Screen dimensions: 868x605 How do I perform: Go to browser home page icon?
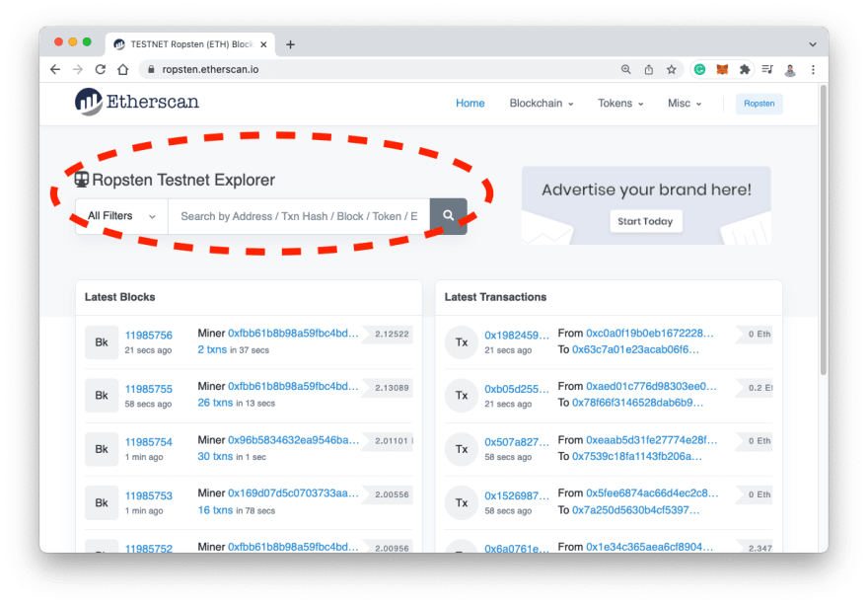pos(123,69)
